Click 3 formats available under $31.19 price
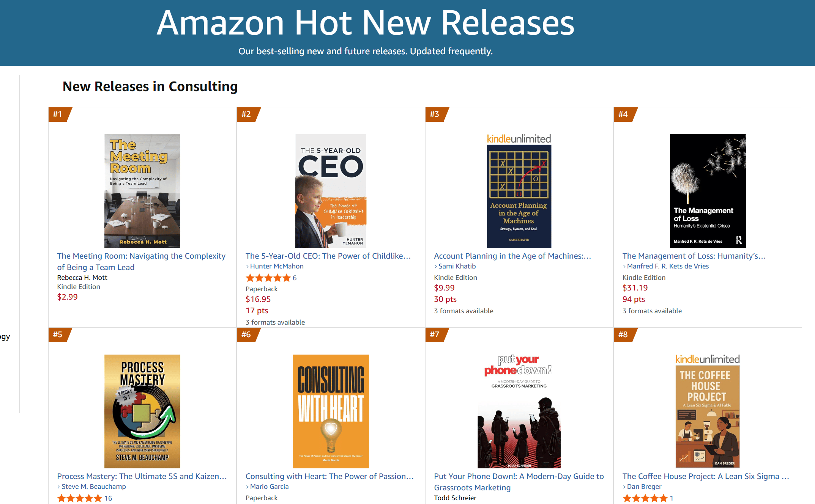Image resolution: width=815 pixels, height=504 pixels. (x=652, y=311)
